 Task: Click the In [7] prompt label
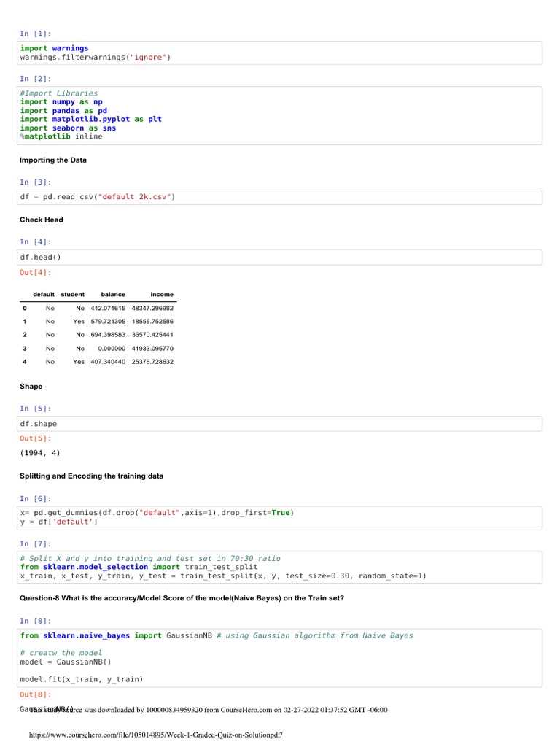point(35,544)
